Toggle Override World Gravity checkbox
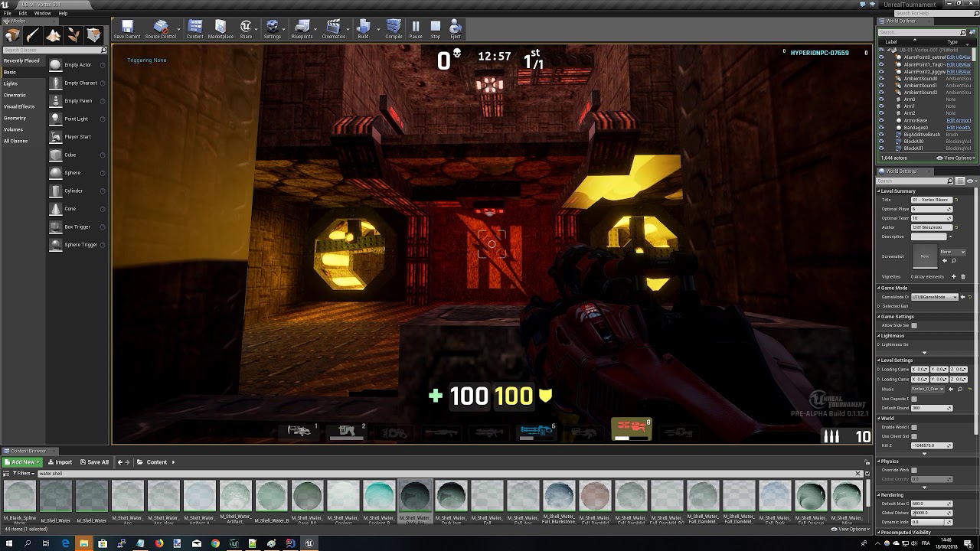Screen dimensions: 980x551 pos(914,470)
